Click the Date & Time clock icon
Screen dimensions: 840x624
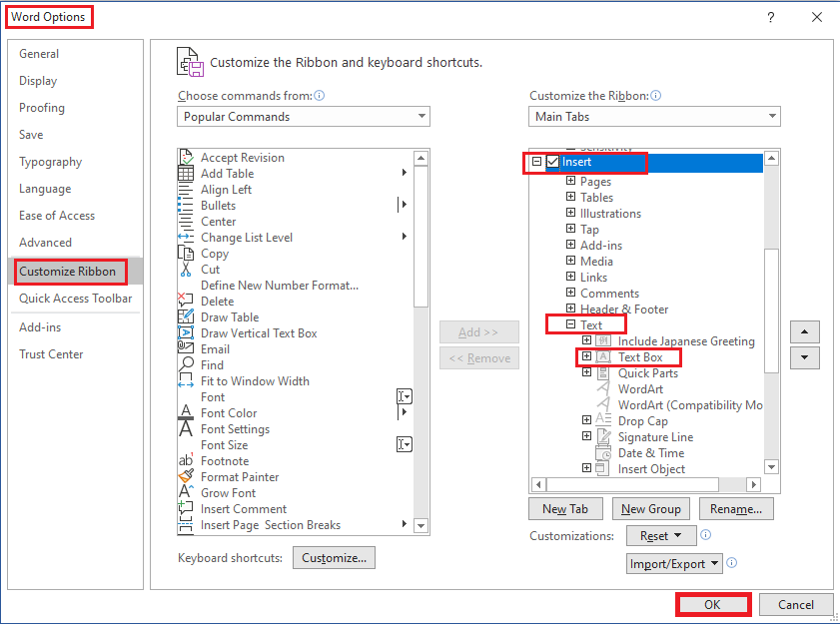click(603, 453)
